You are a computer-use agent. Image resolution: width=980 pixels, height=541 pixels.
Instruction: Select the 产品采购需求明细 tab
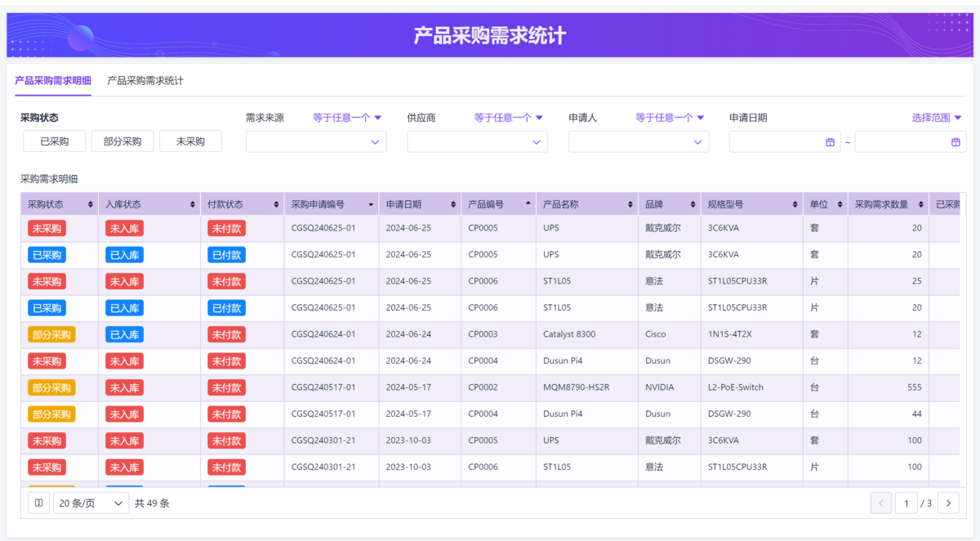[53, 81]
